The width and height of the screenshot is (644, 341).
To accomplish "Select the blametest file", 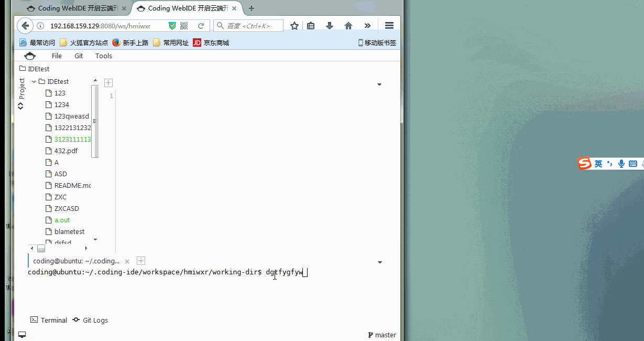I will click(x=65, y=231).
